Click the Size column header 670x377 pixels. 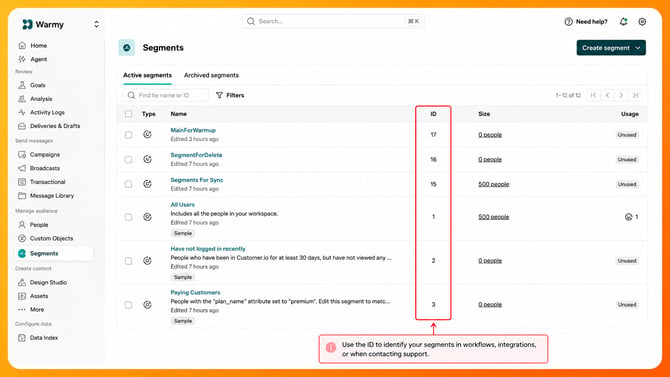(484, 114)
